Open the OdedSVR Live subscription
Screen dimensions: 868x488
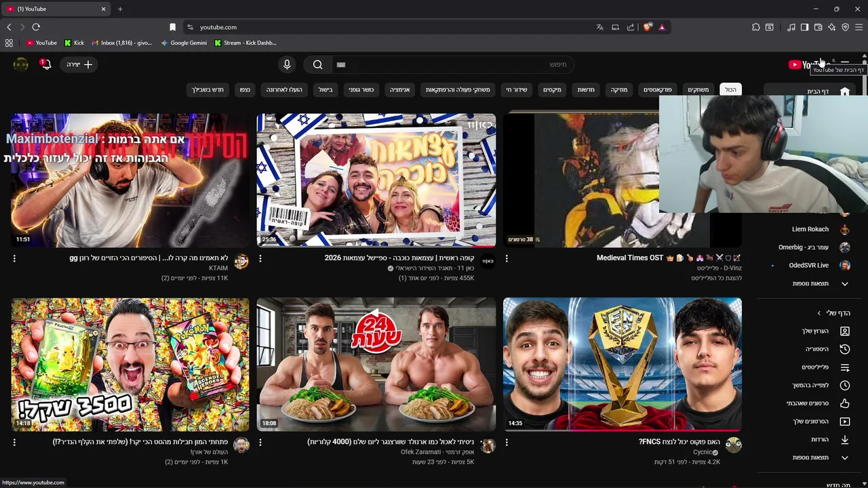tap(810, 266)
